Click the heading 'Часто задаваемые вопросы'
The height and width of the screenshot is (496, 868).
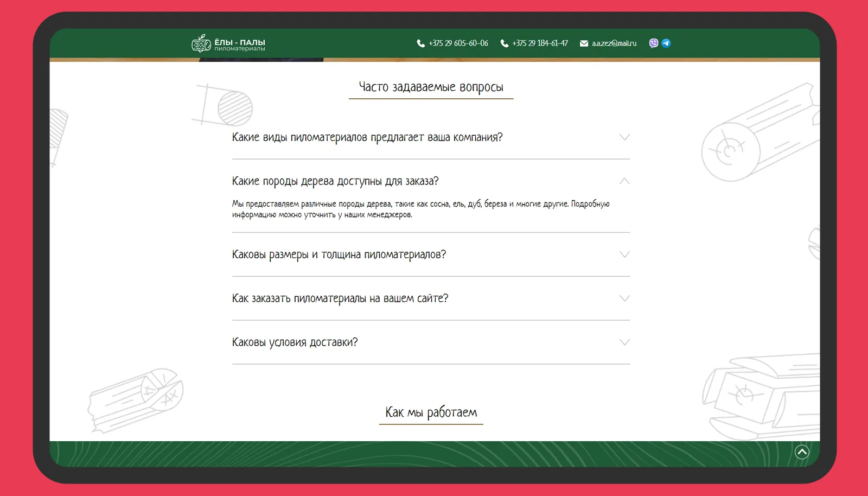tap(431, 87)
